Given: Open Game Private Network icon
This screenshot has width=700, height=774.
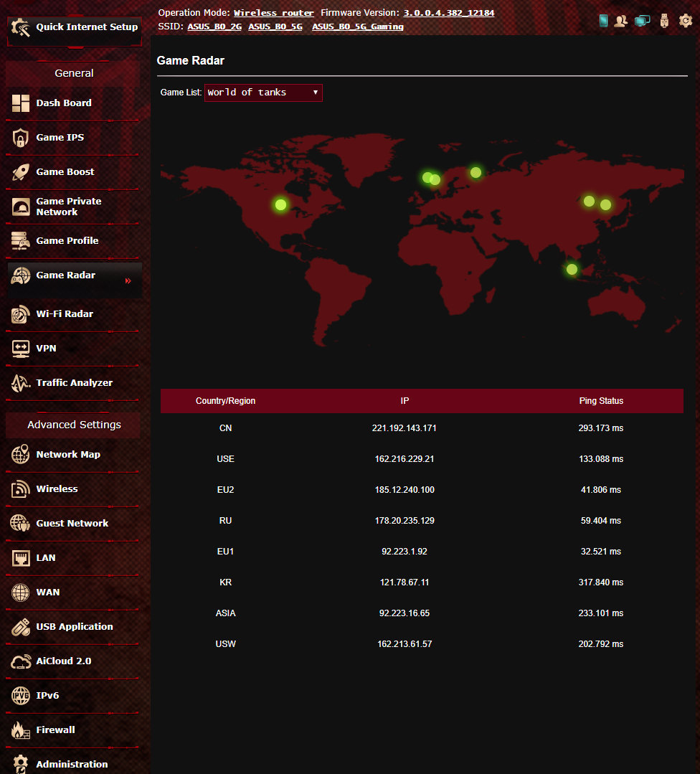Looking at the screenshot, I should click(x=20, y=207).
